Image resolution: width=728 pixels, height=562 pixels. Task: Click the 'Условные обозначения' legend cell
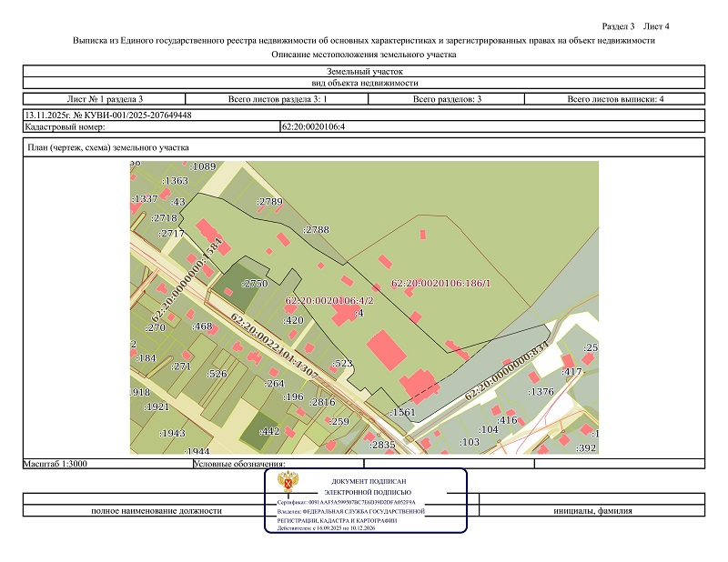point(240,464)
